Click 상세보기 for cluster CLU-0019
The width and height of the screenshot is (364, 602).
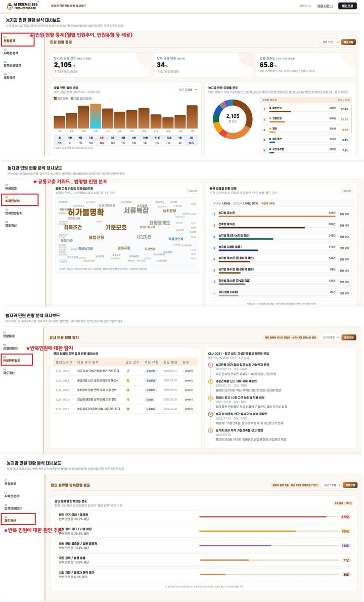(x=188, y=400)
